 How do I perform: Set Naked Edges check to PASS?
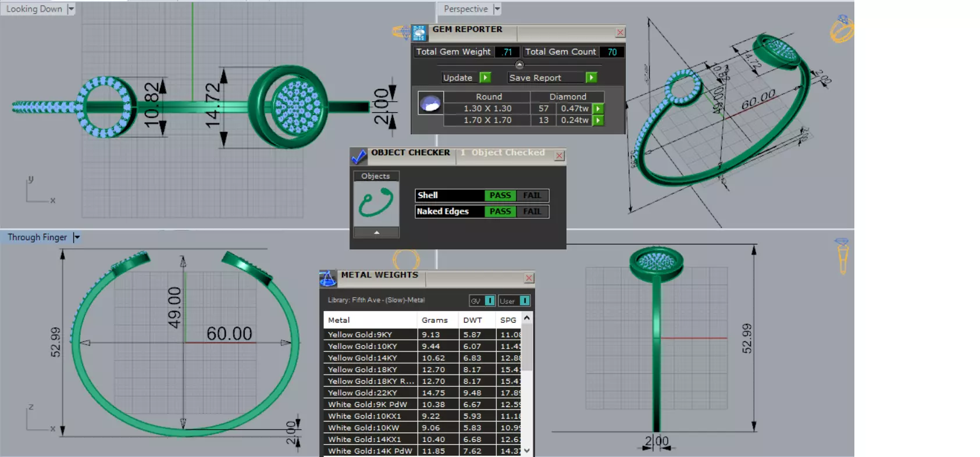point(500,212)
